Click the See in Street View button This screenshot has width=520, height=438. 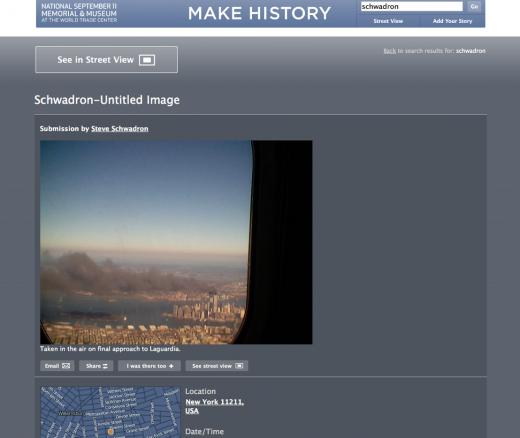click(x=106, y=60)
